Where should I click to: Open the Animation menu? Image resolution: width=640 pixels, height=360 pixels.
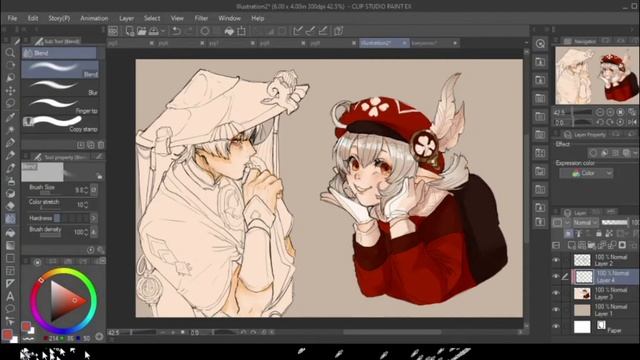click(x=94, y=18)
